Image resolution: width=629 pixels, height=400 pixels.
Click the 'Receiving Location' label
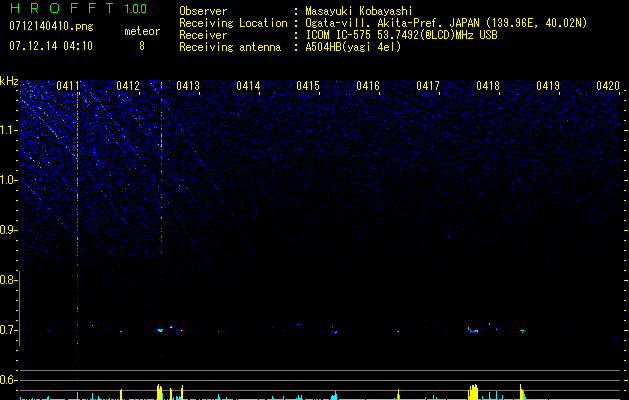(x=233, y=23)
